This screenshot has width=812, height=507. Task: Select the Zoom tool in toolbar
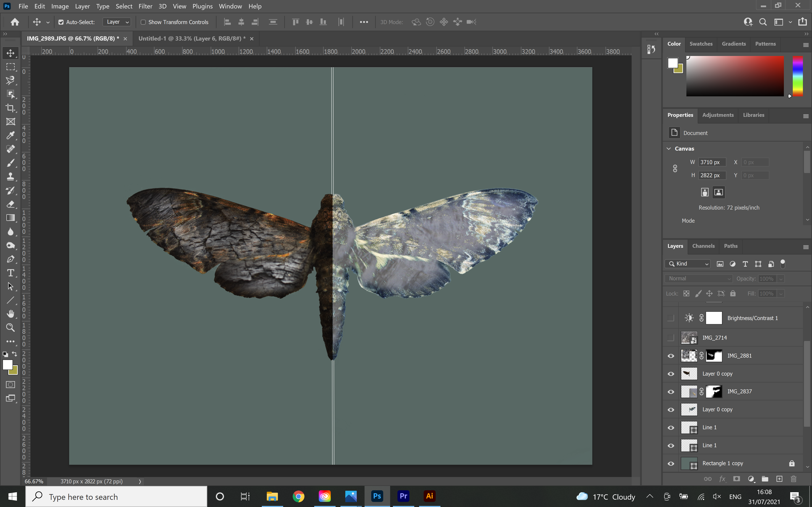pyautogui.click(x=11, y=328)
